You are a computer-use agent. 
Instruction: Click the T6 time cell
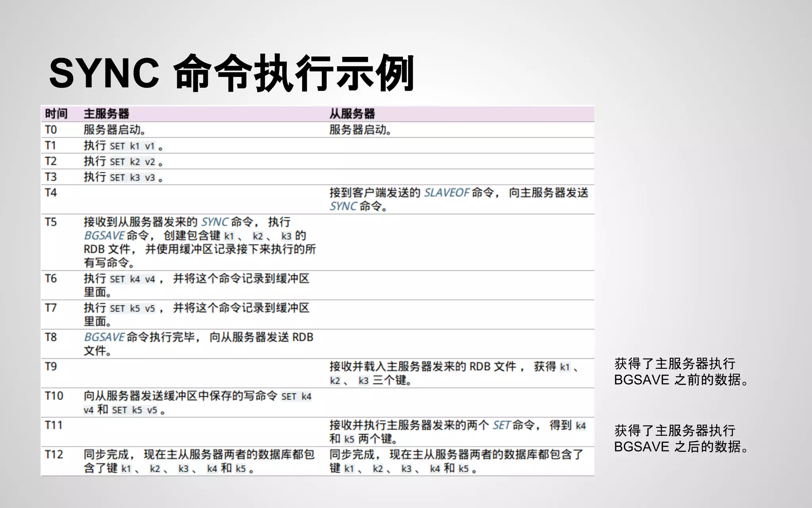pos(51,279)
